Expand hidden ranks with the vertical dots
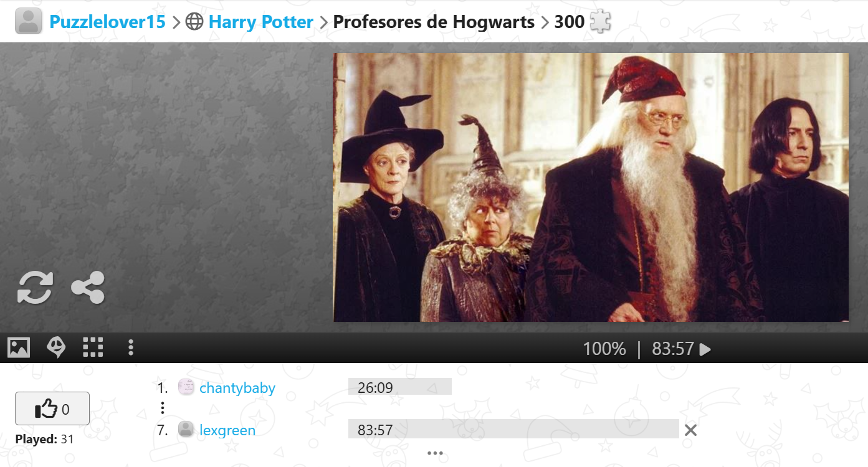This screenshot has width=868, height=467. (x=163, y=408)
